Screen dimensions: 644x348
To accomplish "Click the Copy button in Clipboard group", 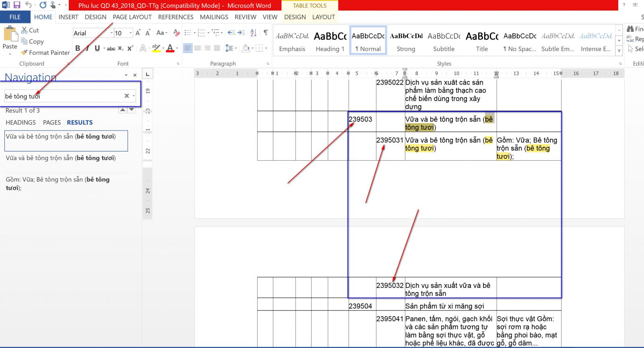I will coord(32,41).
